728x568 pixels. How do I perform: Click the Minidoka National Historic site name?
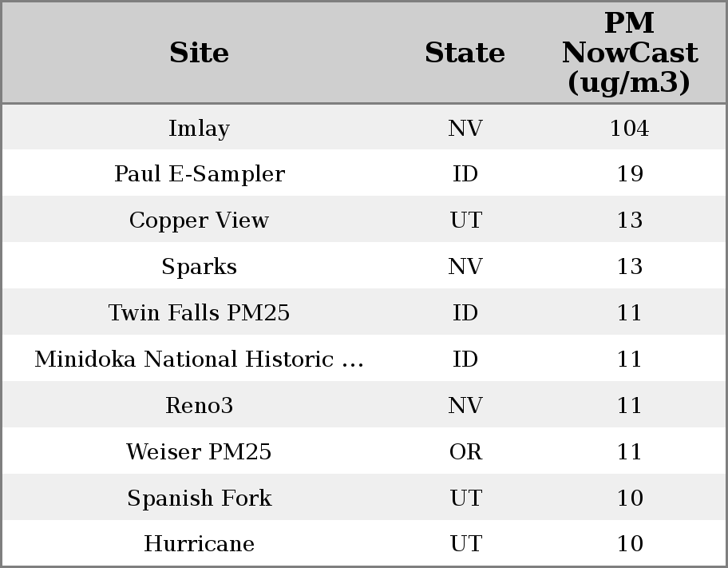199,359
